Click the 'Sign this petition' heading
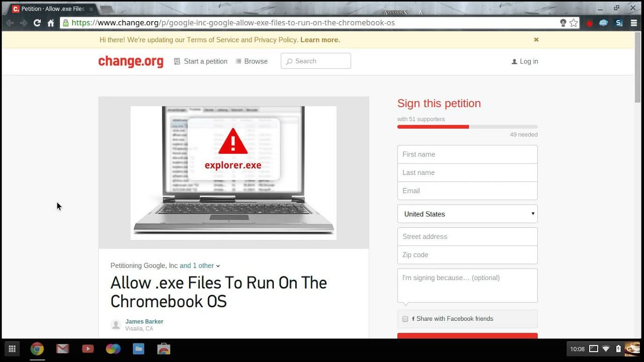 [x=439, y=104]
